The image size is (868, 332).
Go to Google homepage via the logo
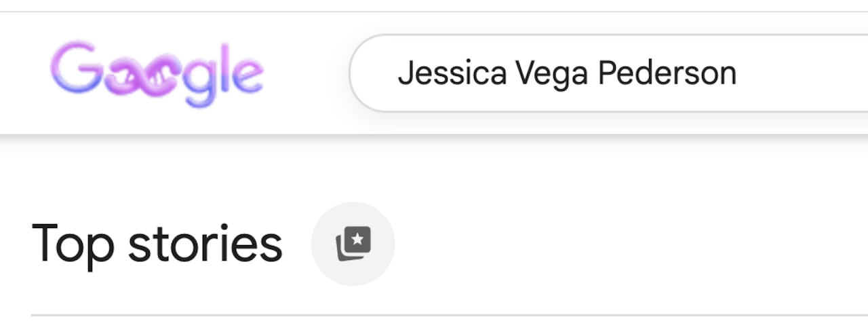[x=157, y=73]
